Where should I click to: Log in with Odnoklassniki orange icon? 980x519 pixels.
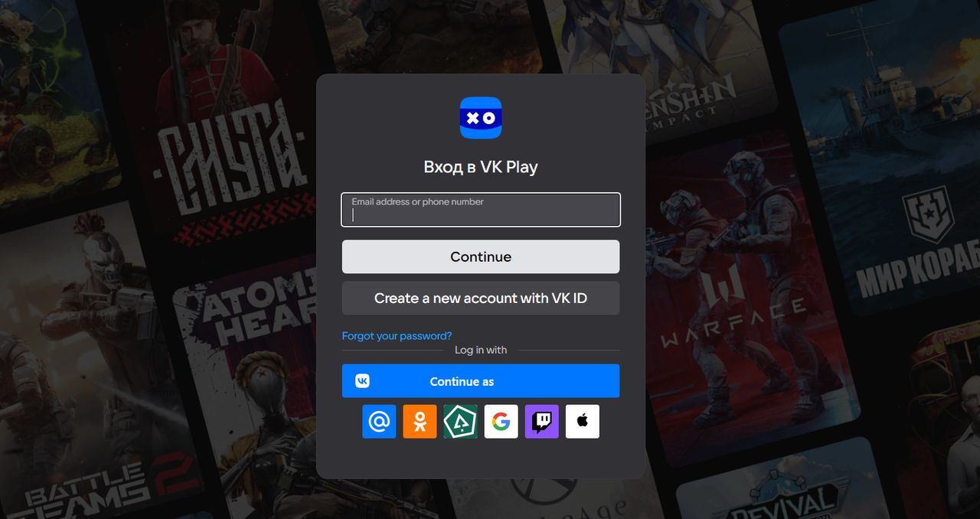click(420, 422)
